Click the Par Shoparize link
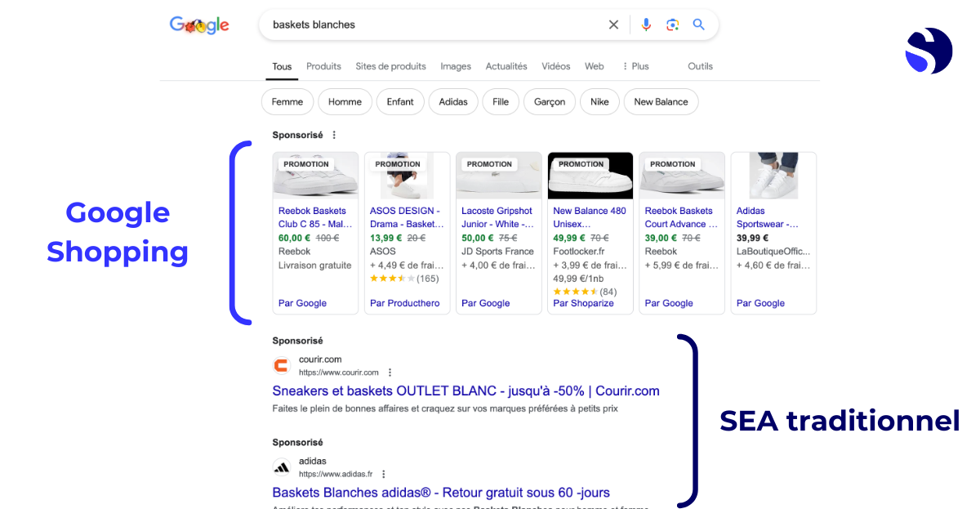980x509 pixels. point(583,303)
